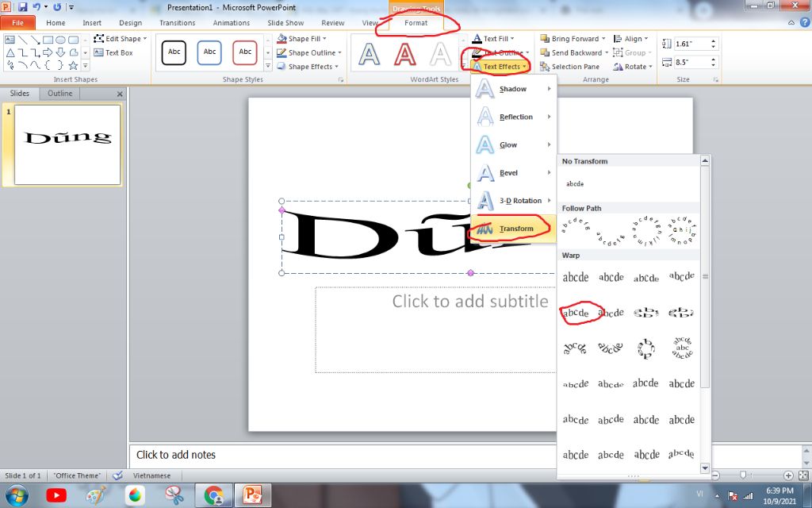Choose the red-circled Inflate warp transform
Image resolution: width=812 pixels, height=508 pixels.
click(576, 313)
